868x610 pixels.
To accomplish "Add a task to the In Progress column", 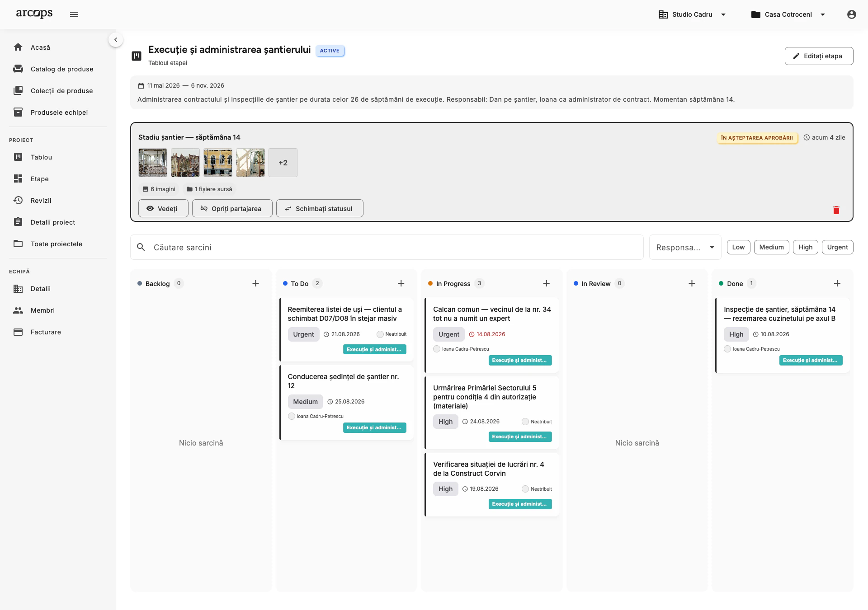I will point(546,283).
